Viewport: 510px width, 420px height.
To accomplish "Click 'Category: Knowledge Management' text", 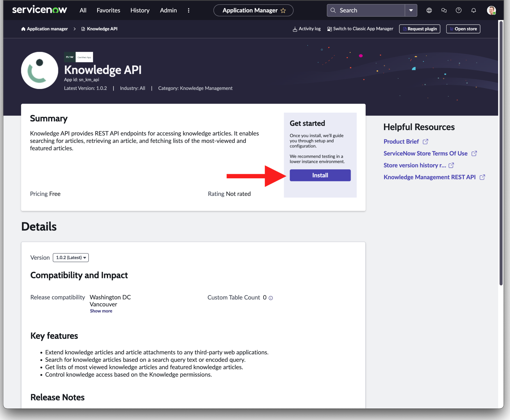I will pos(195,88).
